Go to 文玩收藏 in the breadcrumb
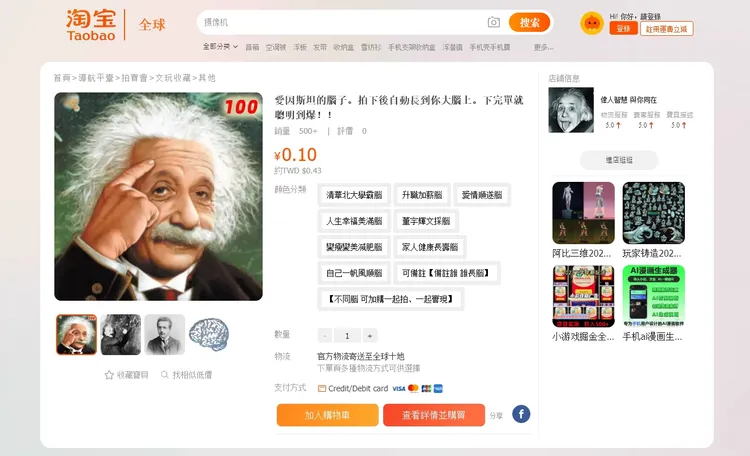This screenshot has height=456, width=750. click(x=173, y=78)
